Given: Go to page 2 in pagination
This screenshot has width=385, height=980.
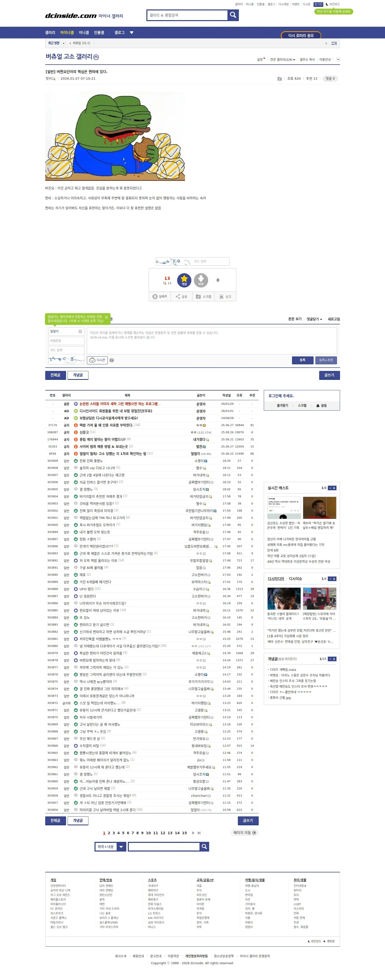Looking at the screenshot, I should point(109,833).
